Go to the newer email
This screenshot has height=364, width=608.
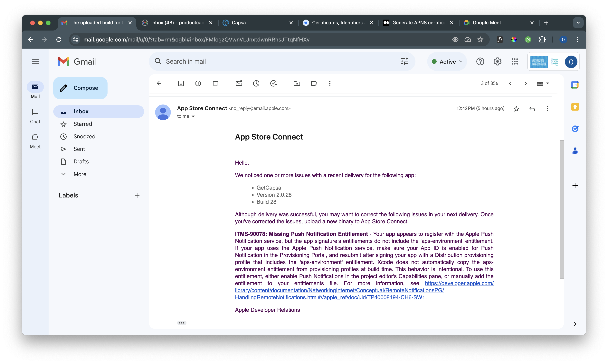click(510, 83)
